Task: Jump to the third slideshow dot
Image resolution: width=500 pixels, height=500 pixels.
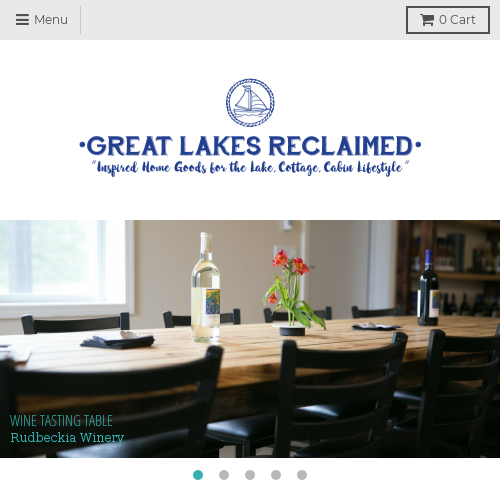Action: (x=250, y=475)
